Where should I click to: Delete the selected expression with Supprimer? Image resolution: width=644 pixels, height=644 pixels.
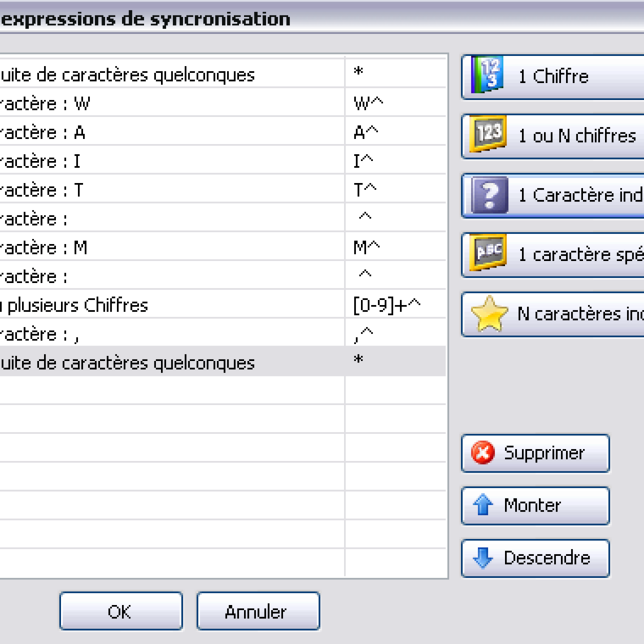tap(535, 453)
